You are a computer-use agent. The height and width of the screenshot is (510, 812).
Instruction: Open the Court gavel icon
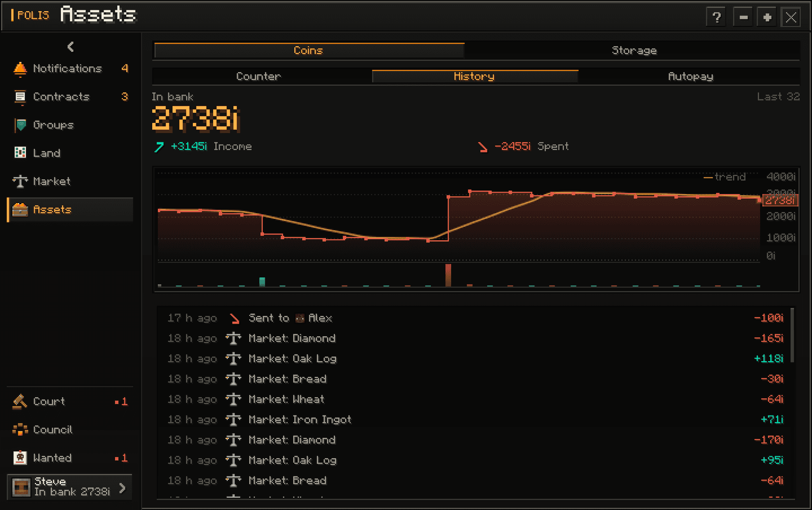[20, 401]
